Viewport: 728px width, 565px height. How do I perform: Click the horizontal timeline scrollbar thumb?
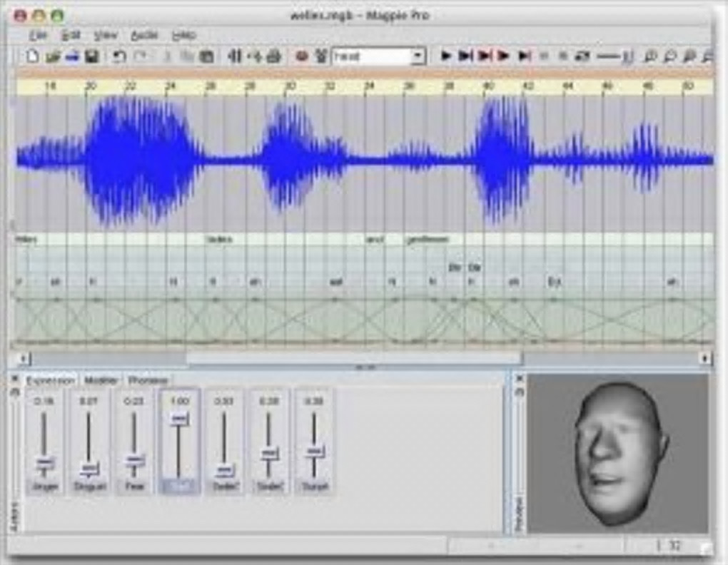(x=354, y=358)
